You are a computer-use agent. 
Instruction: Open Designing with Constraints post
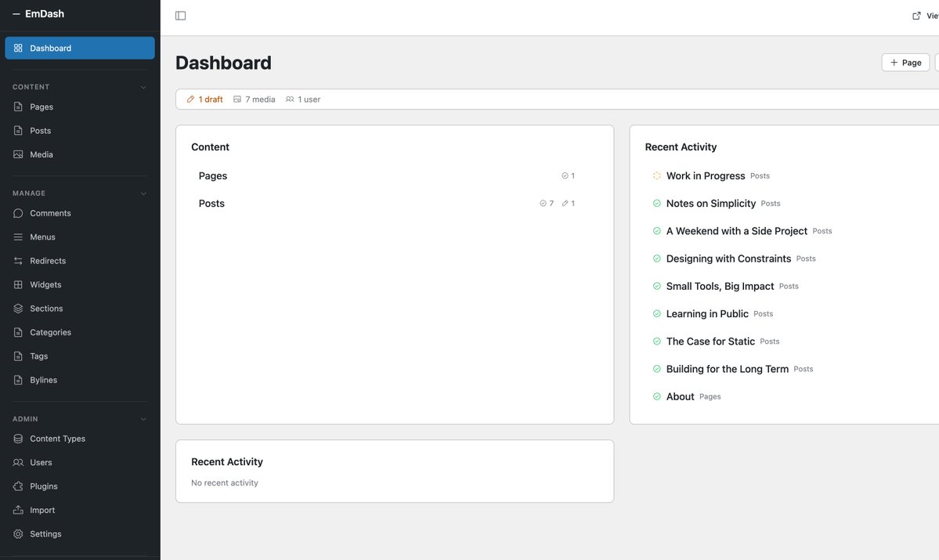[x=728, y=258]
